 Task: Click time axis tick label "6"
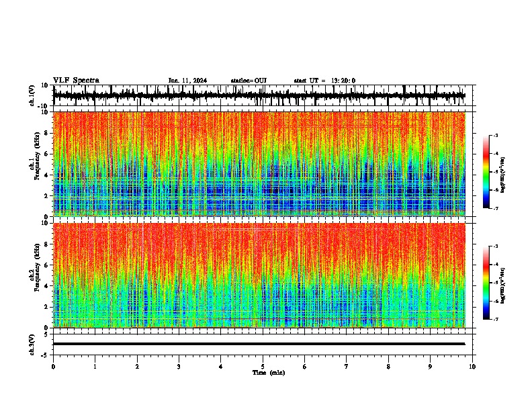[305, 367]
